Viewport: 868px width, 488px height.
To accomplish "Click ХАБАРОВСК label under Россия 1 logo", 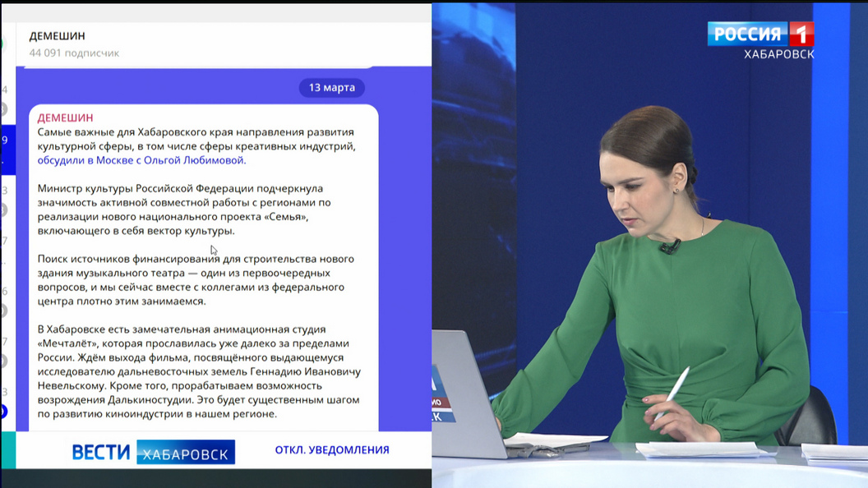I will [x=778, y=54].
